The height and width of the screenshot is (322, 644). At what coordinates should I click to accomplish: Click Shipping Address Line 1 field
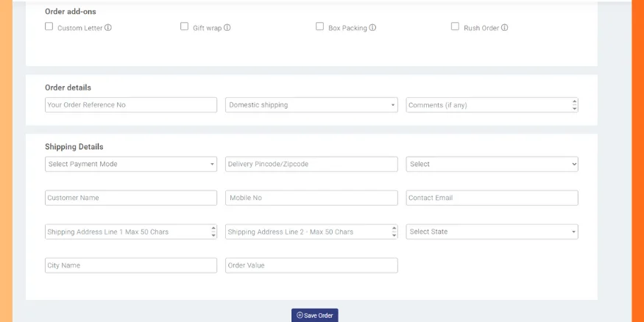[x=131, y=232]
